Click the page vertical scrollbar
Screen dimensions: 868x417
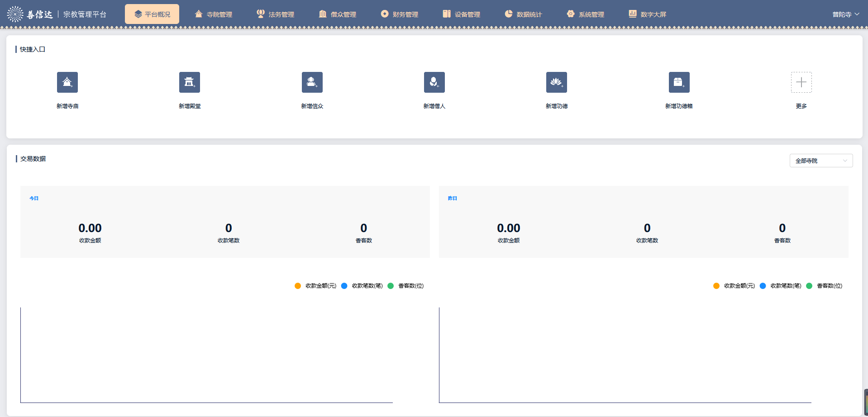coord(866,402)
